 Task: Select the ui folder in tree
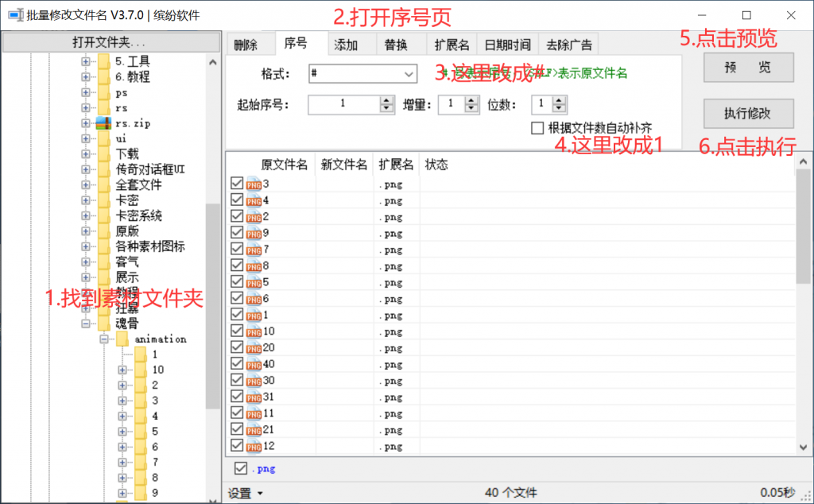(x=121, y=138)
